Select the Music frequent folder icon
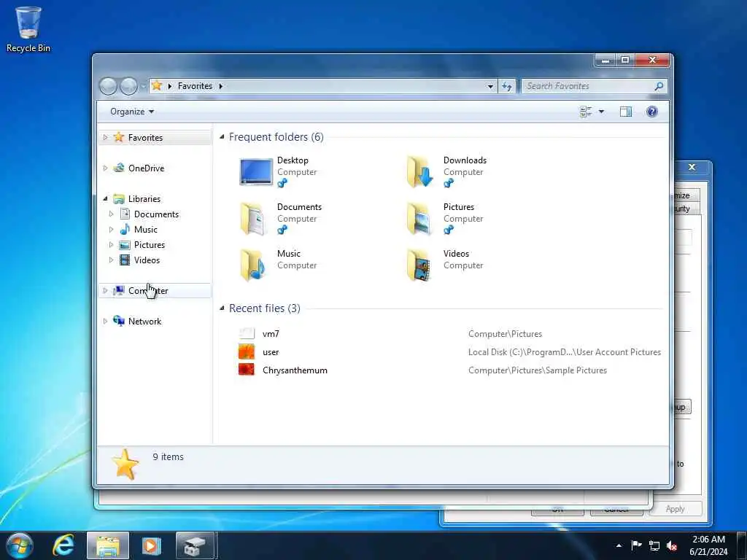 pyautogui.click(x=252, y=265)
